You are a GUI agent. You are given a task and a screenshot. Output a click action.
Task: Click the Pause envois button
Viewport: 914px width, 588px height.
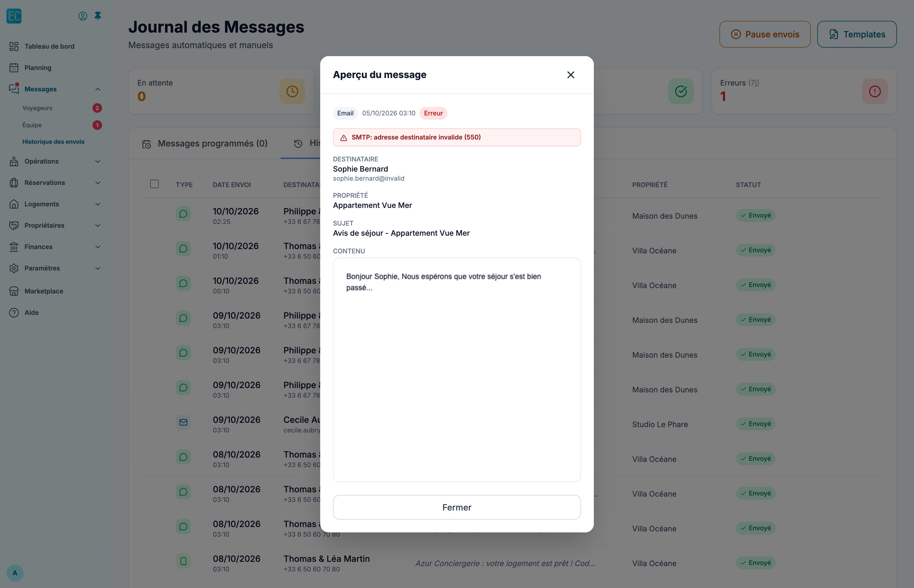[765, 34]
